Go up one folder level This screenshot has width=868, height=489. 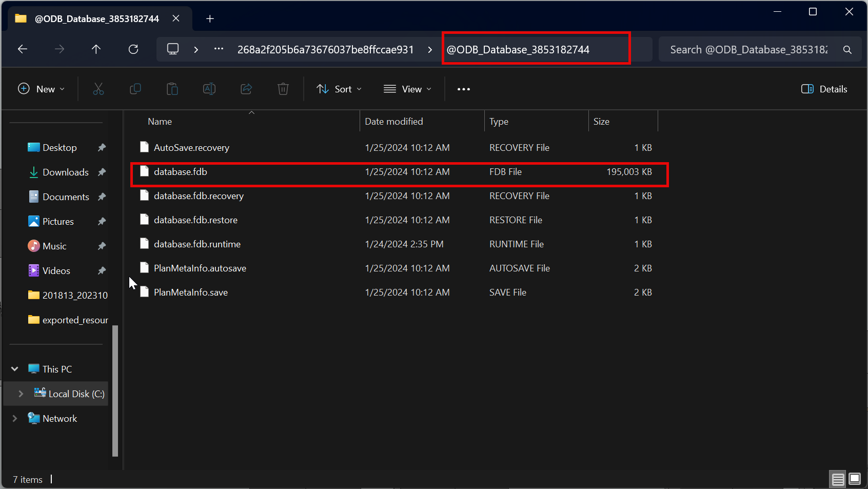[x=96, y=49]
